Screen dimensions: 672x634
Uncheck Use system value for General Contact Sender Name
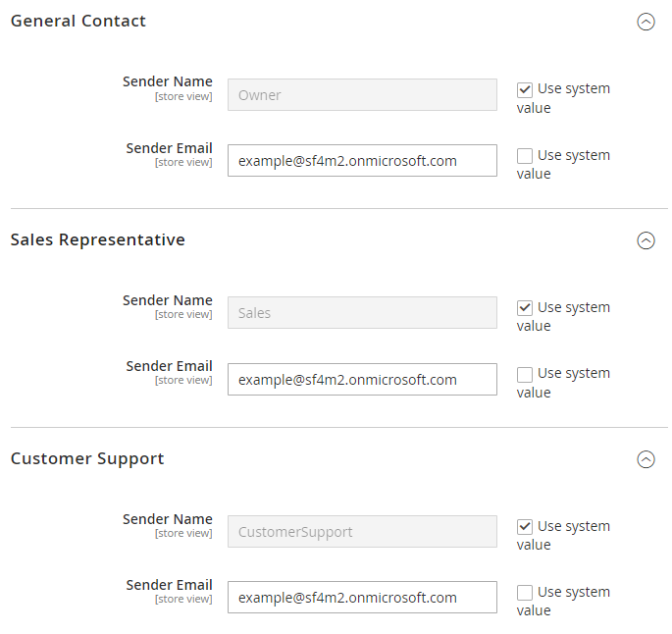point(525,90)
